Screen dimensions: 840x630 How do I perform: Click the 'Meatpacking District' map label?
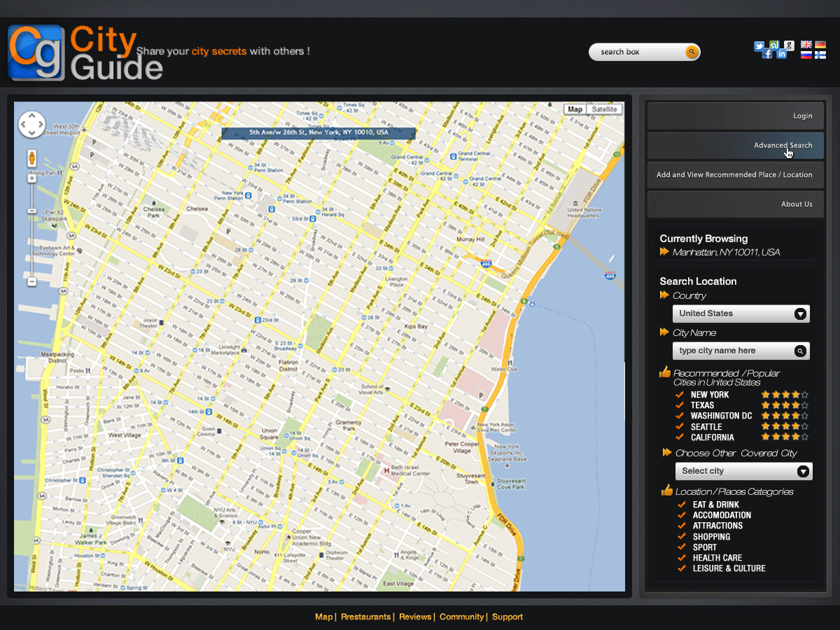click(x=57, y=358)
